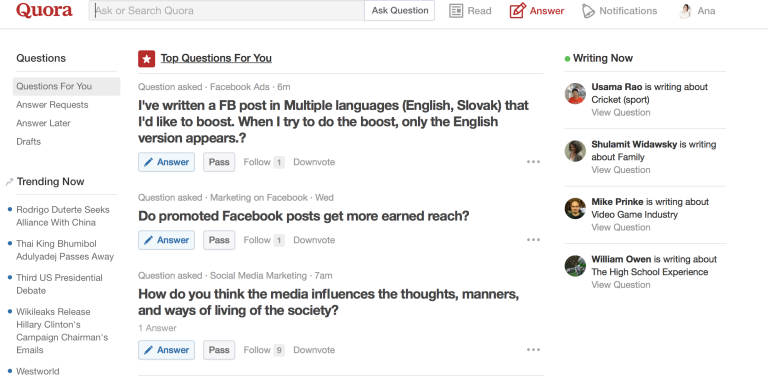The width and height of the screenshot is (768, 378).
Task: Select Answer Requests in sidebar
Action: point(52,105)
